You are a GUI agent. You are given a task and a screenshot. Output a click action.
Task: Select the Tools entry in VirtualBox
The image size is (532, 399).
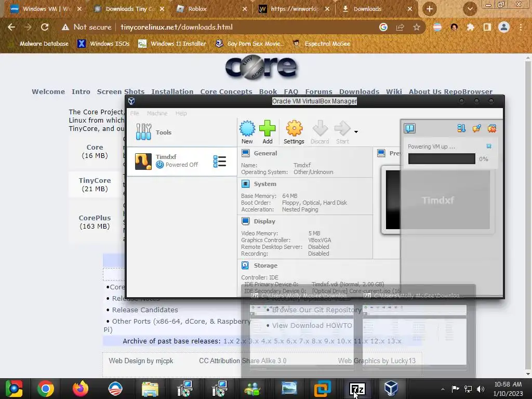coord(181,132)
